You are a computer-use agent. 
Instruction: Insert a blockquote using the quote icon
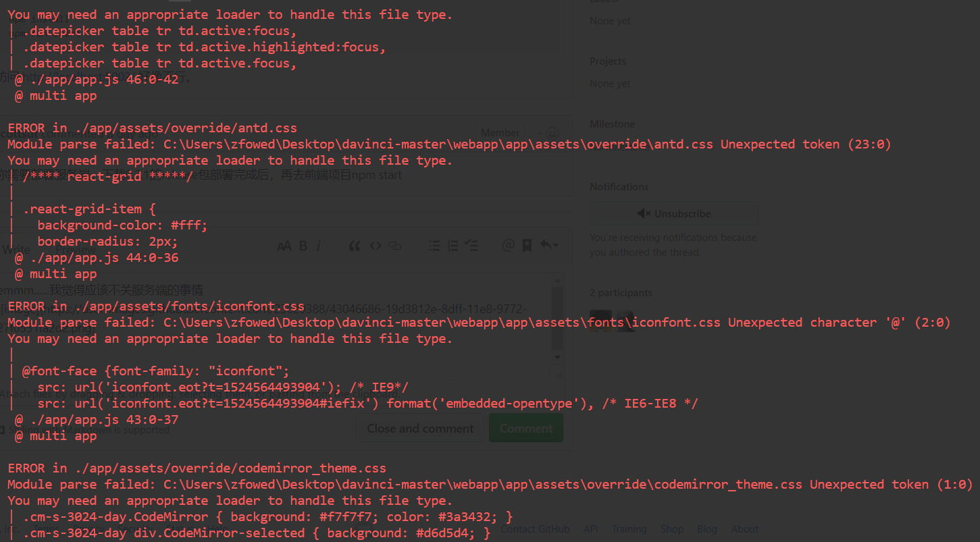point(355,245)
